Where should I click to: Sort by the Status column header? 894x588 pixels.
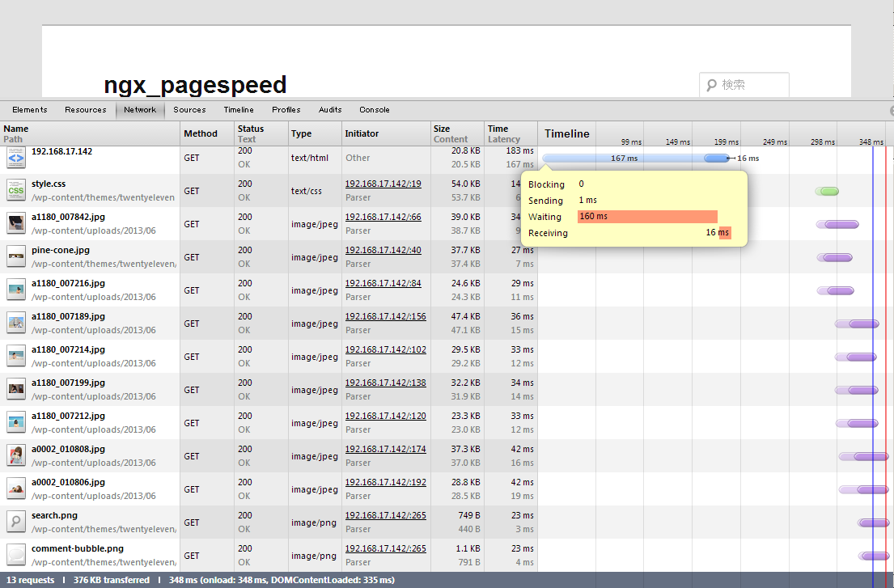[x=261, y=133]
